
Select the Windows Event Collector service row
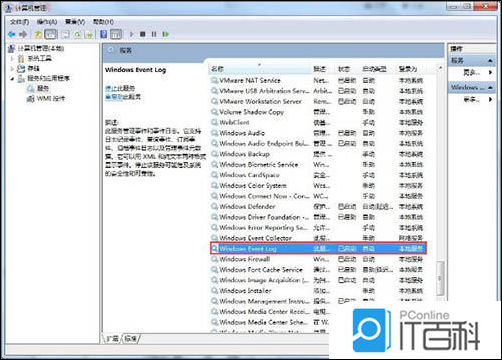pos(318,238)
